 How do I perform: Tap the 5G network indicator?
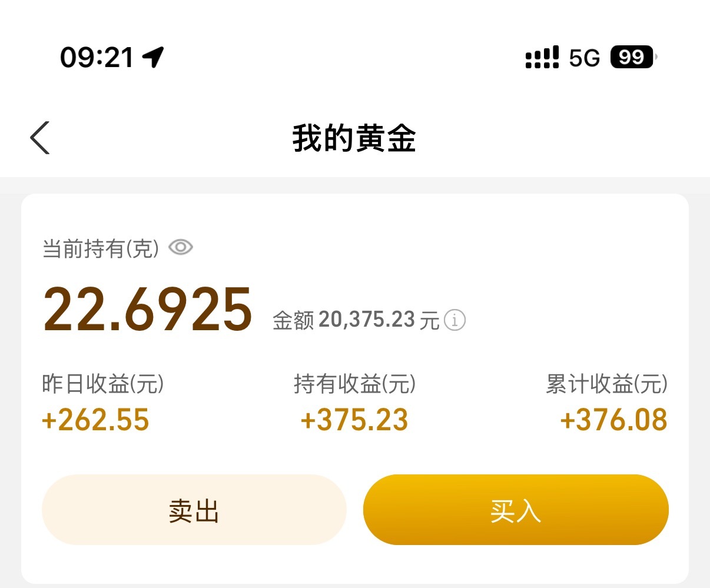[584, 58]
